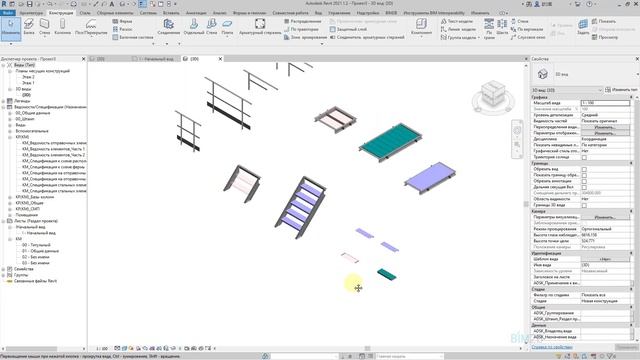Select the Пол/Перекрытие floor tool
Image resolution: width=640 pixels, height=360 pixels.
(x=91, y=27)
